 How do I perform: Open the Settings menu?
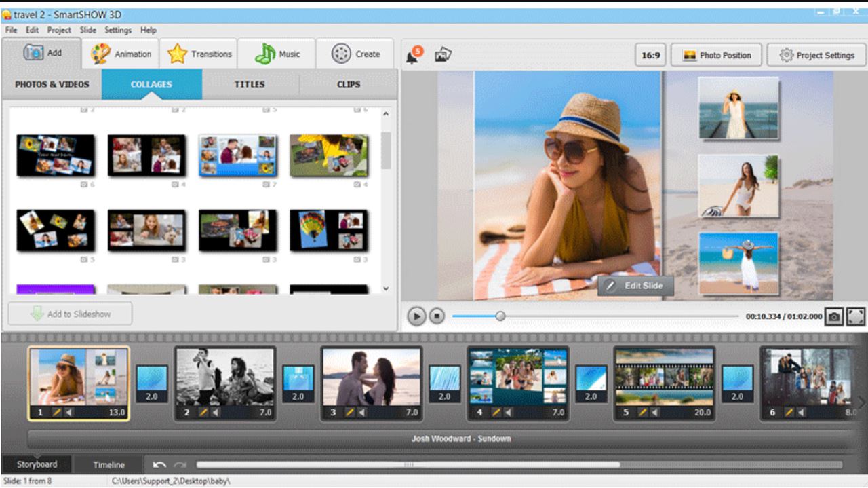point(117,30)
